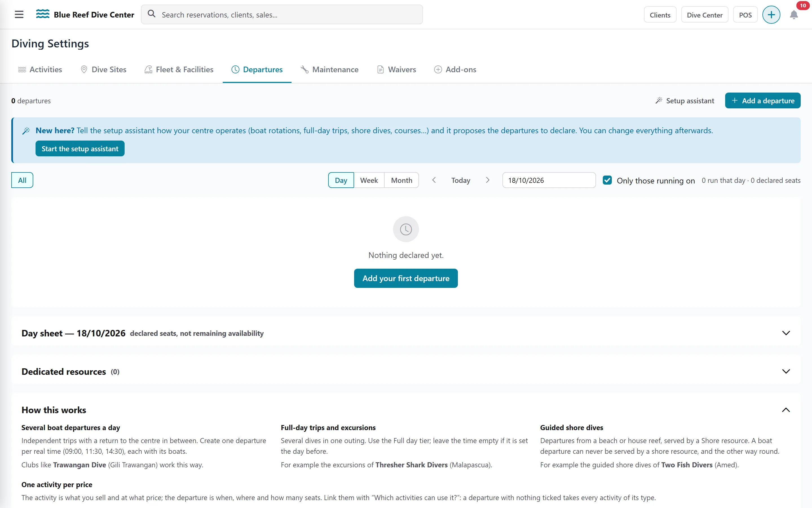812x508 pixels.
Task: Open the round plus quick-add button
Action: 771,15
